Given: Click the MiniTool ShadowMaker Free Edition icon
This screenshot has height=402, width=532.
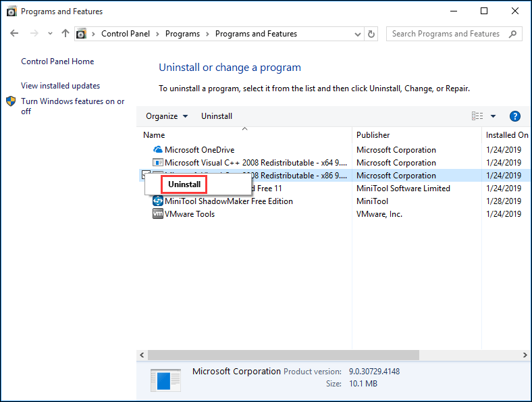Looking at the screenshot, I should [158, 201].
